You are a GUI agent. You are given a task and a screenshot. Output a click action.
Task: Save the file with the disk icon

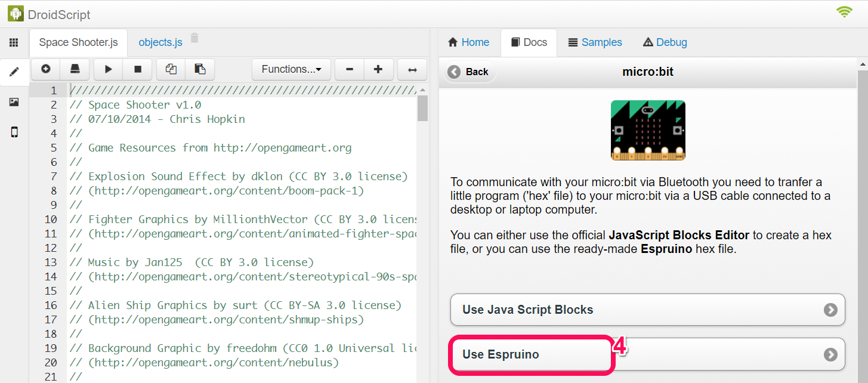pos(75,69)
